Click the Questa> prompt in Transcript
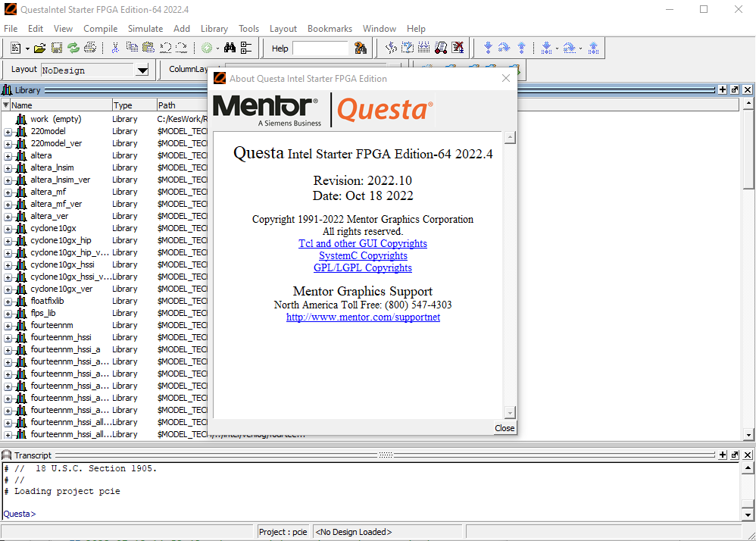This screenshot has height=541, width=756. click(x=19, y=514)
